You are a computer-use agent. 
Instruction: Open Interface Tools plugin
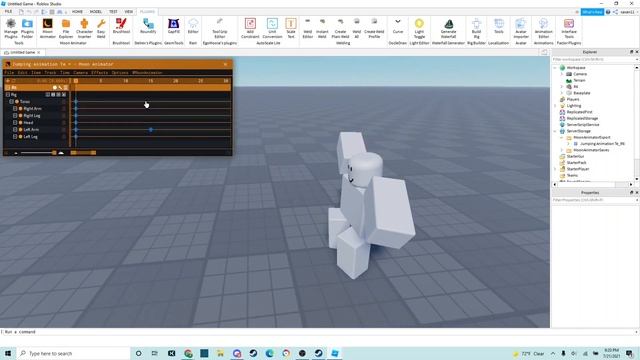coord(569,29)
